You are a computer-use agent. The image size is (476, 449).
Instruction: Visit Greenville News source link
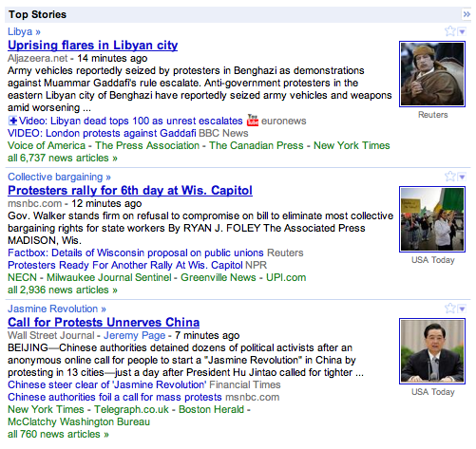coord(219,277)
